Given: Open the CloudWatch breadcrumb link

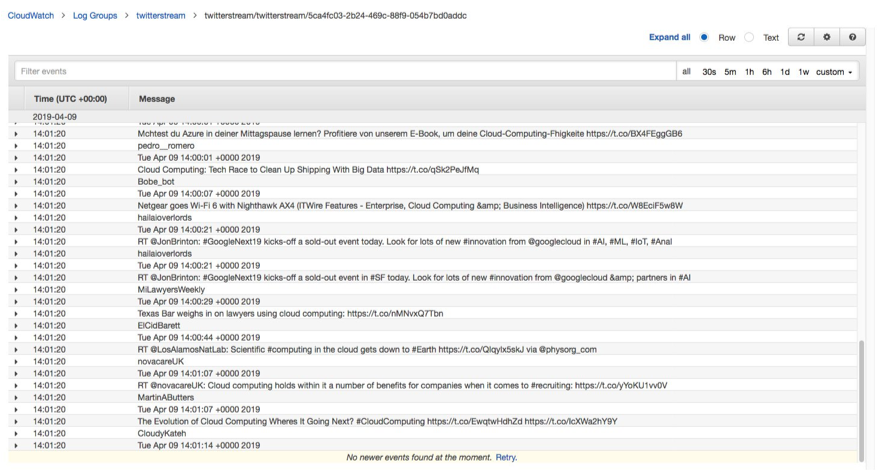Looking at the screenshot, I should [x=31, y=16].
